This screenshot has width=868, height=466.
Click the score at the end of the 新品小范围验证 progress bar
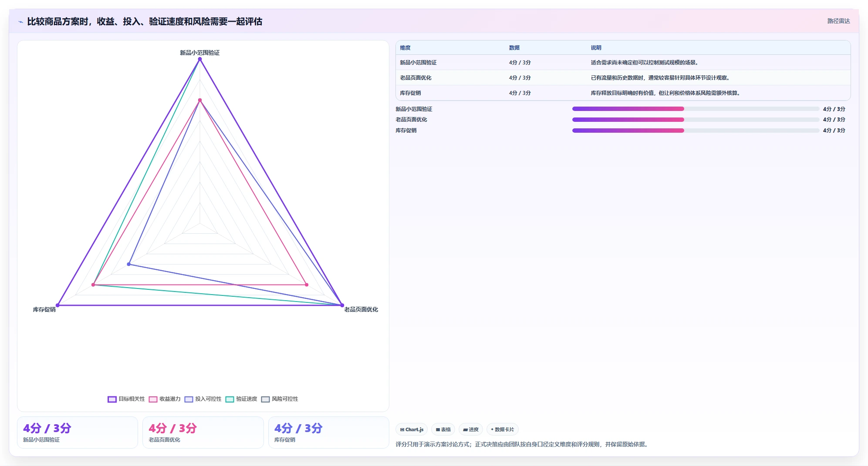coord(834,109)
